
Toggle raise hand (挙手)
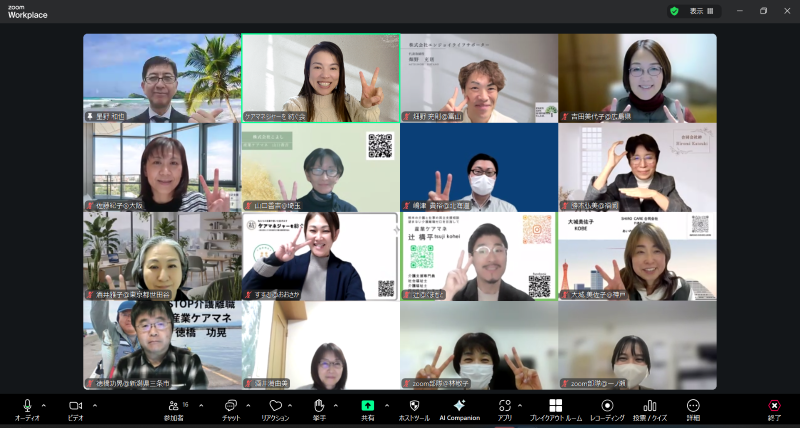(320, 406)
